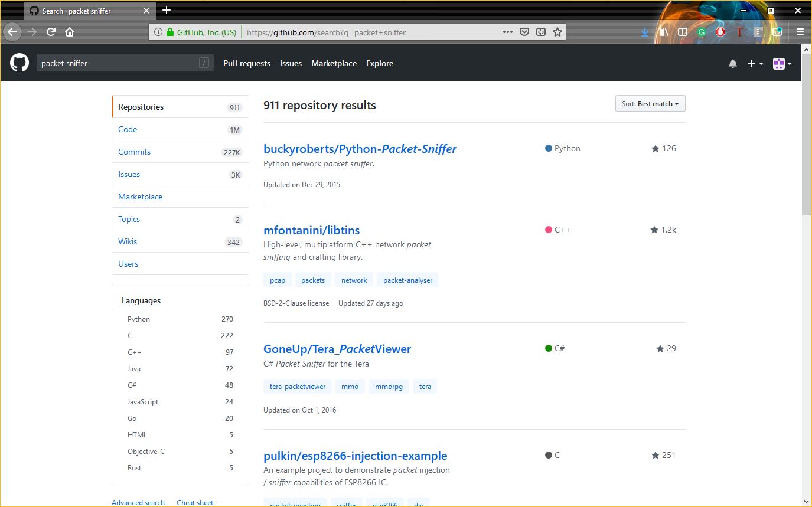
Task: Open the create new plus dropdown
Action: [755, 63]
